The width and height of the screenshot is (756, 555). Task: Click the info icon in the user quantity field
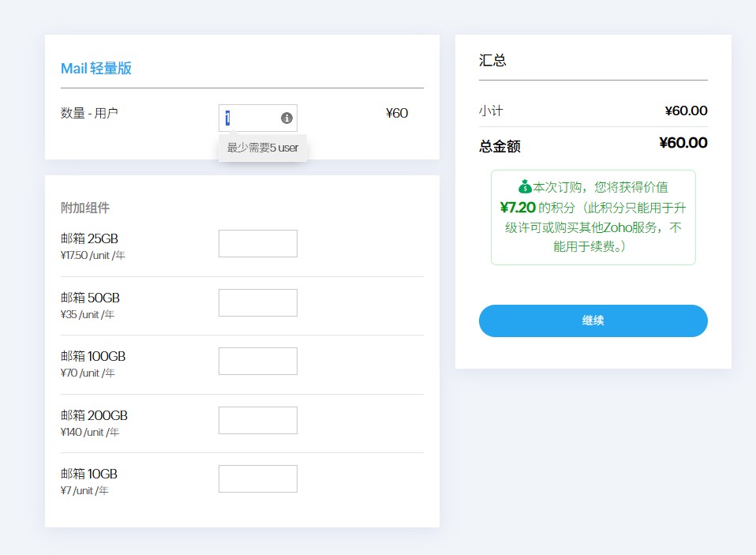286,118
